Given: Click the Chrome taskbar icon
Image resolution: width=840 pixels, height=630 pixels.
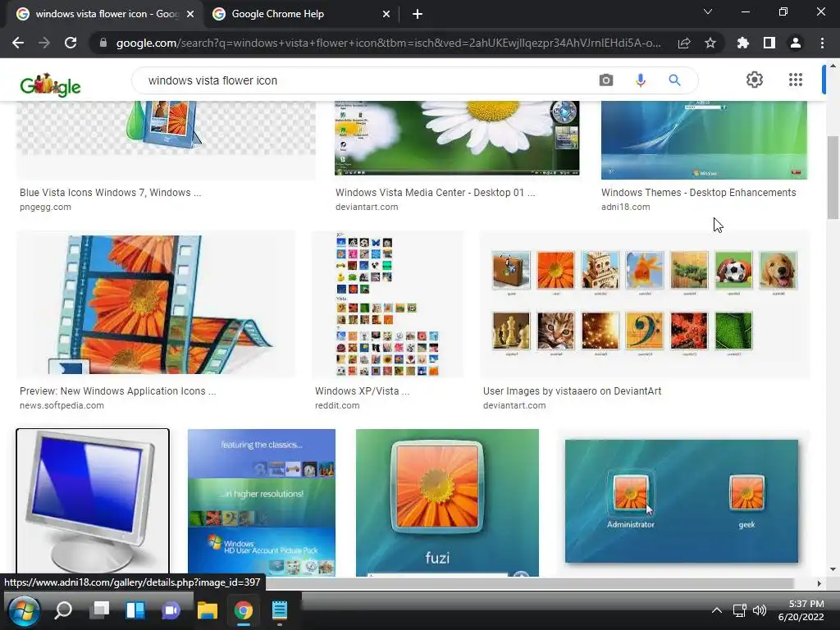Looking at the screenshot, I should [243, 610].
